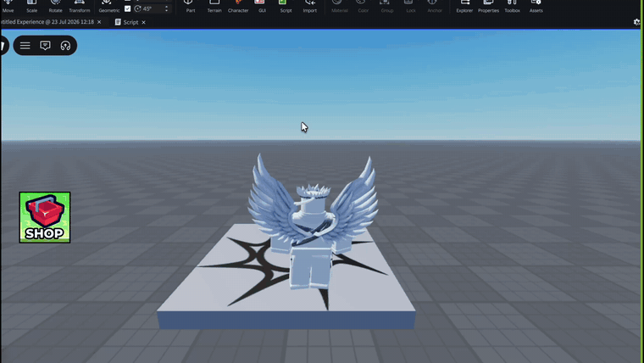Select the Move tool
Screen dimensions: 644x363
point(8,7)
